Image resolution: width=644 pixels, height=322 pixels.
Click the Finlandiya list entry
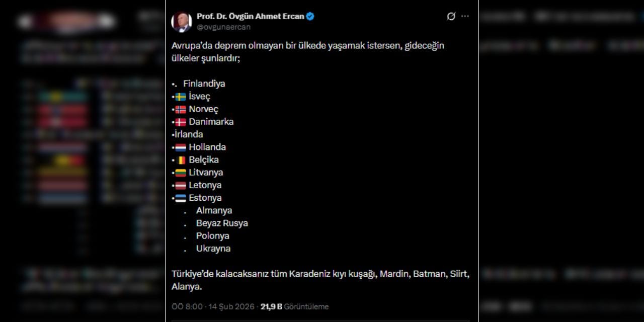click(x=204, y=84)
